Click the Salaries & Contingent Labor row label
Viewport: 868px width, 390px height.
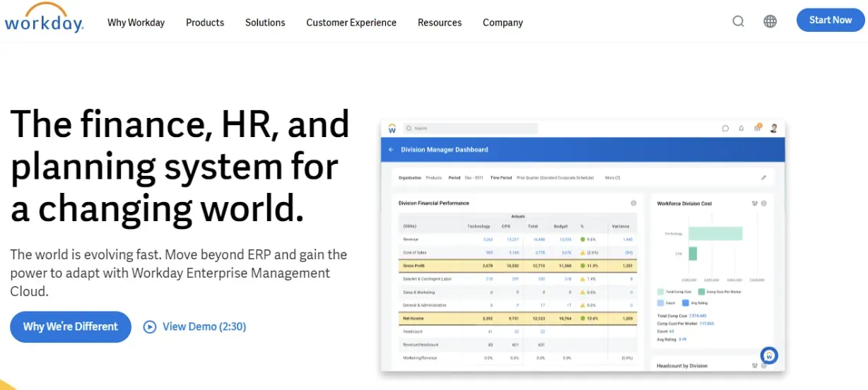[x=426, y=279]
